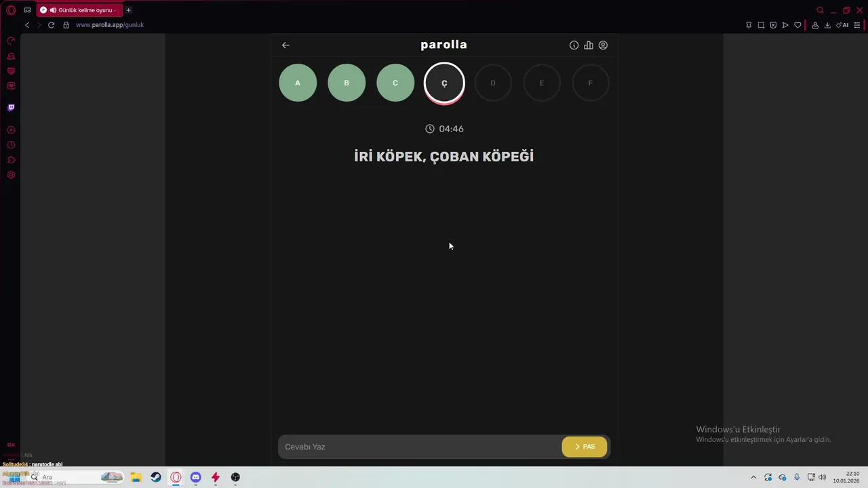The height and width of the screenshot is (488, 868).
Task: Reload the current page
Action: (51, 25)
